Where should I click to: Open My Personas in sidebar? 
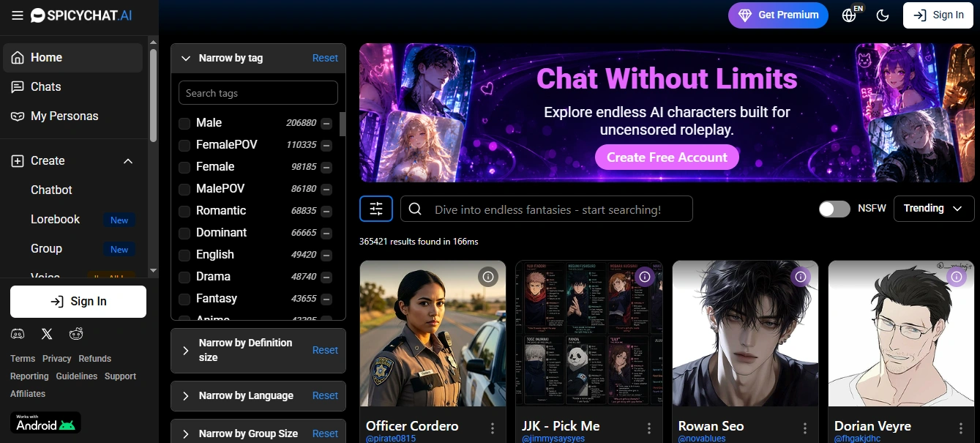[72, 116]
